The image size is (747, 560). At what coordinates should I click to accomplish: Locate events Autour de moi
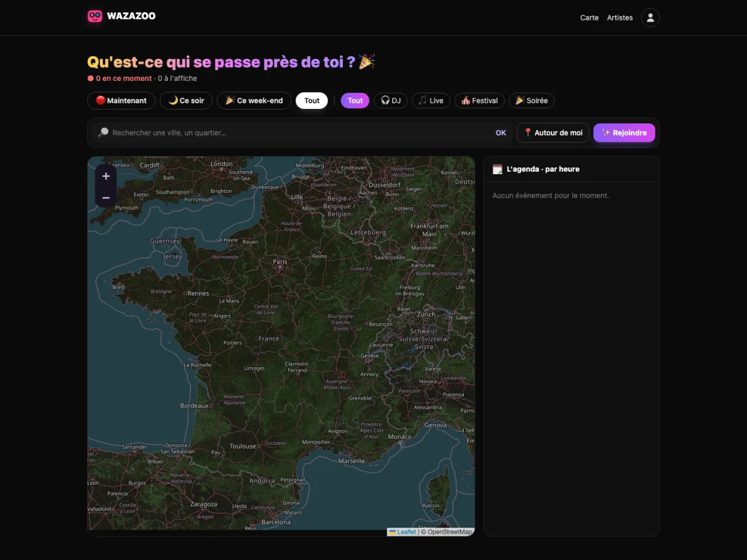coord(553,133)
